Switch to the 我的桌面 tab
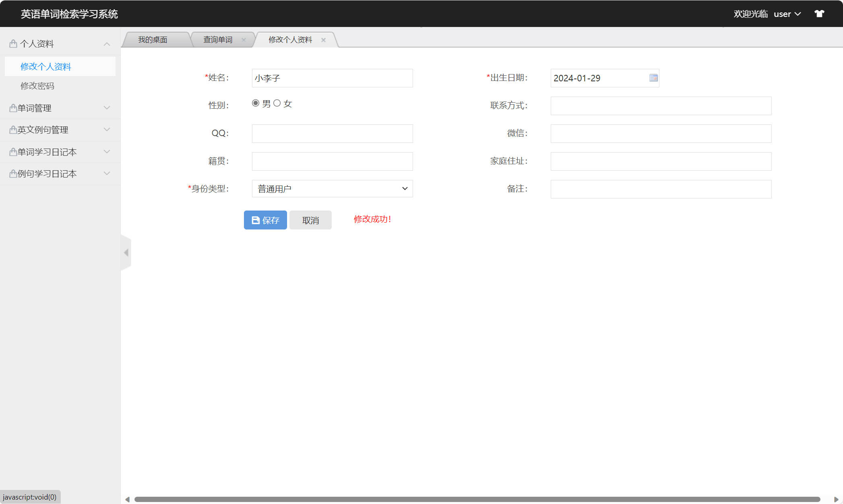This screenshot has height=504, width=843. click(x=153, y=39)
